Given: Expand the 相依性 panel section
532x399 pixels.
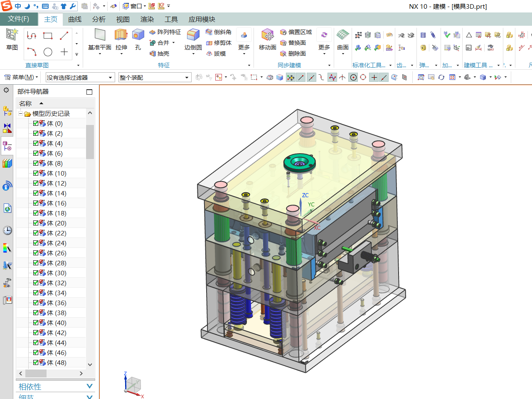Looking at the screenshot, I should (x=89, y=387).
